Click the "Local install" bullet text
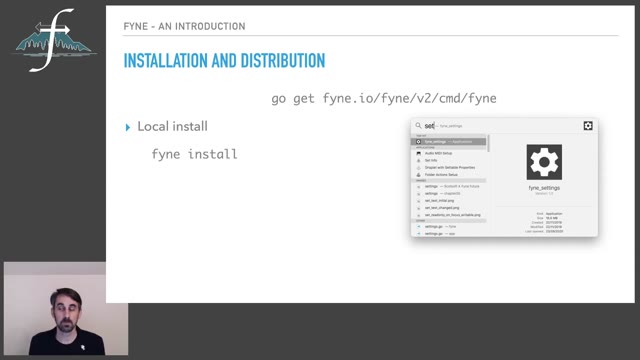Screen dimensions: 640x360 [172, 127]
